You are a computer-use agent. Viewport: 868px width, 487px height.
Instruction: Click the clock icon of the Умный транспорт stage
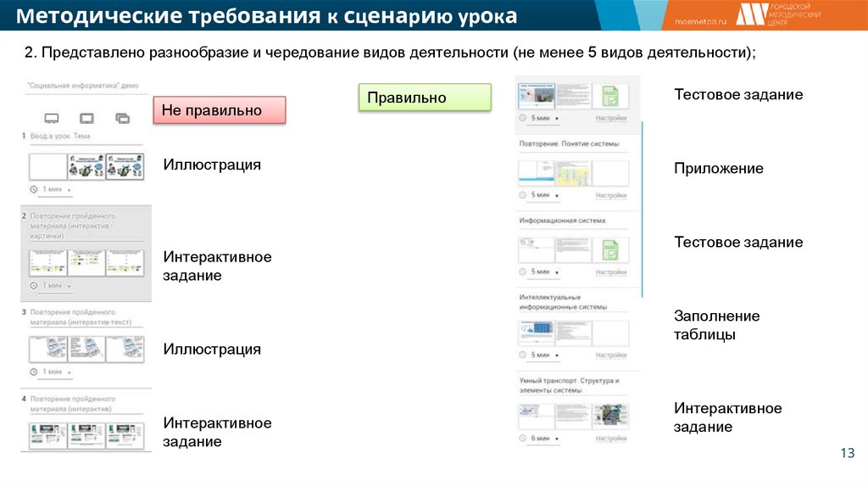point(522,439)
